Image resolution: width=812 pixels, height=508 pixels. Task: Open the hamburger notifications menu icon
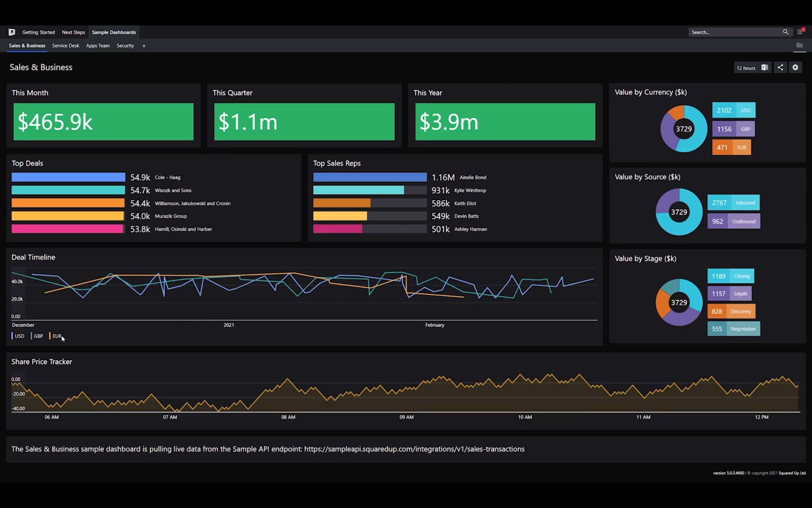(800, 32)
